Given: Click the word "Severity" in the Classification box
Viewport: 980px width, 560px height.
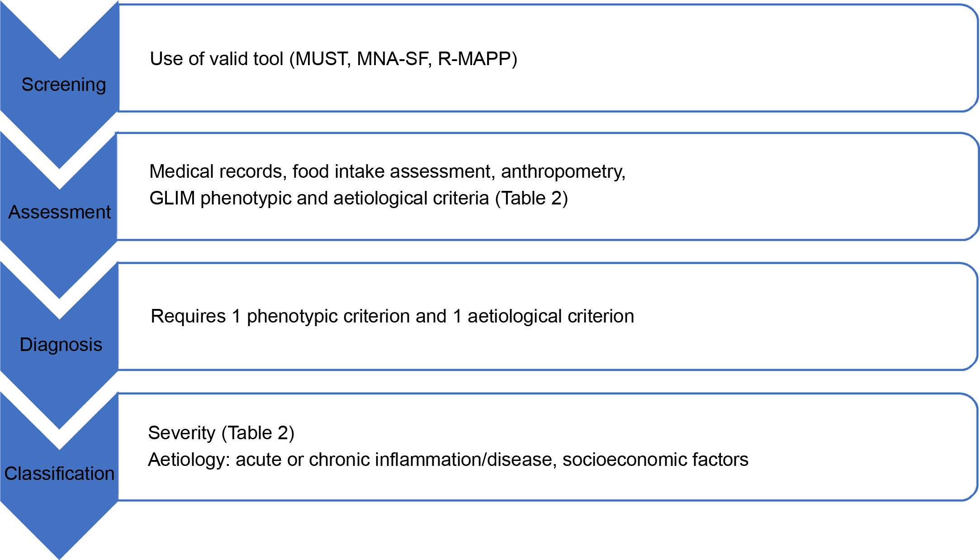Looking at the screenshot, I should click(x=181, y=433).
